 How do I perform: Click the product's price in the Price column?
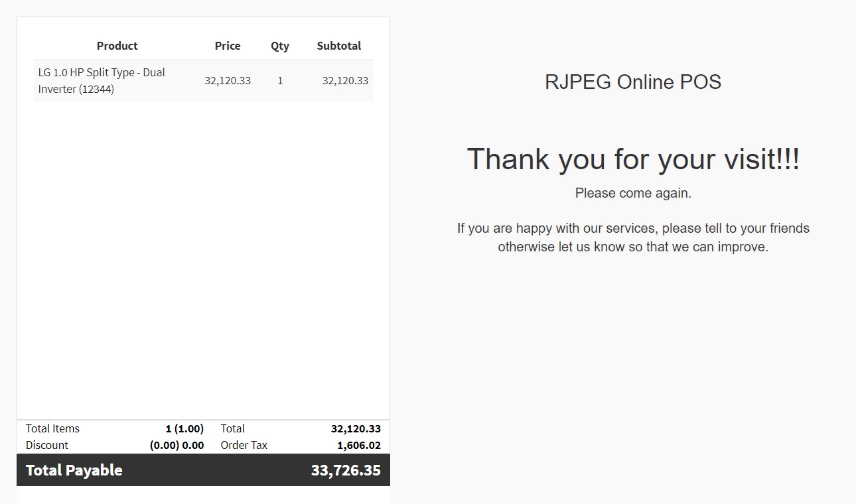[x=228, y=80]
